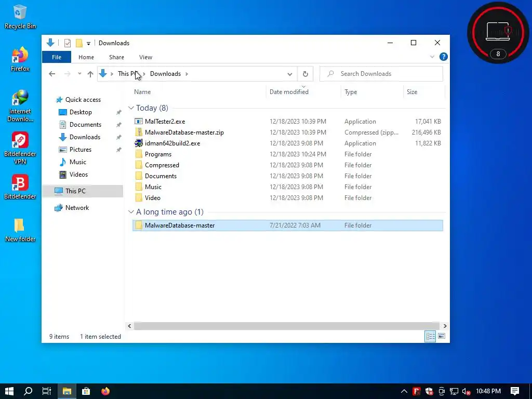
Task: Sort by the Size column header
Action: (412, 91)
